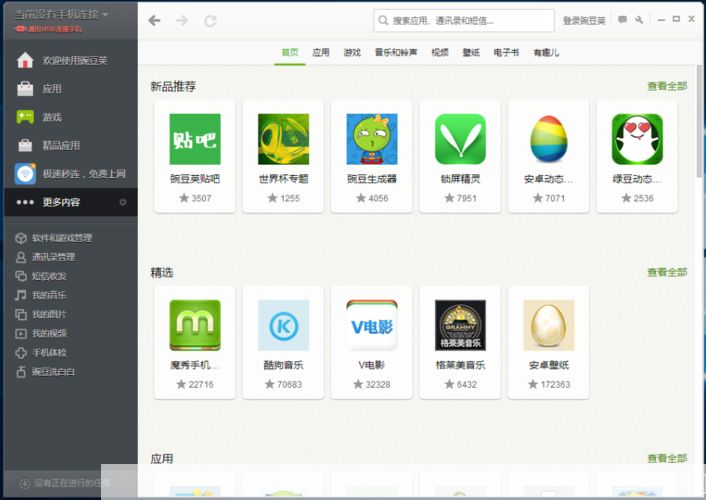
Task: View all in 新品推荐 section
Action: 667,86
